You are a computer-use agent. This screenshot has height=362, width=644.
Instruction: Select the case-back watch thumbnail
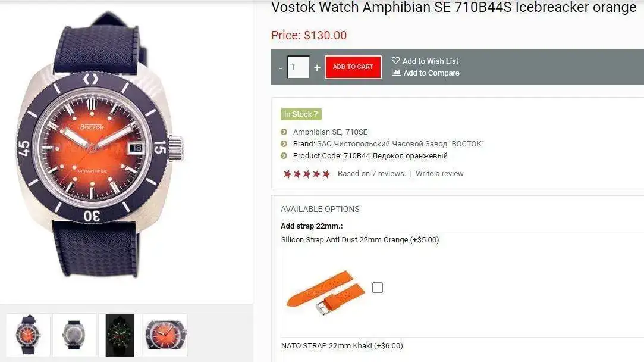pos(74,335)
